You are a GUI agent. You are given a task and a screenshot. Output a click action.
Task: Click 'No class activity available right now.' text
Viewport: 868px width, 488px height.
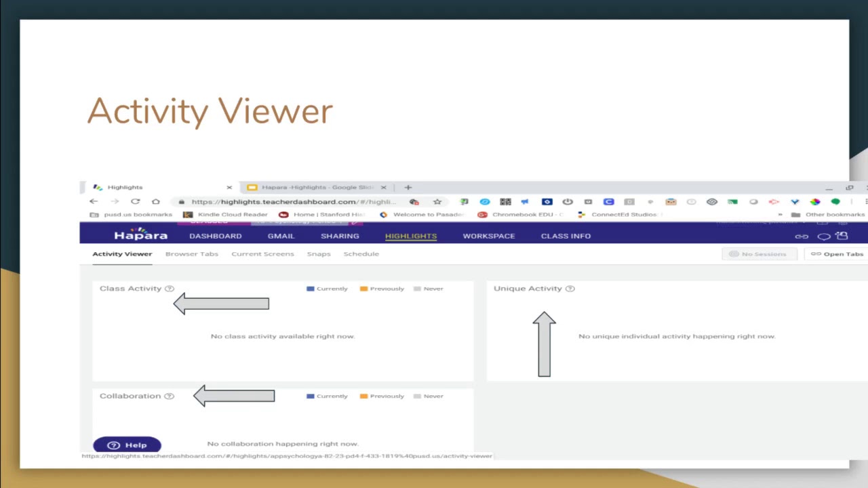pos(283,336)
